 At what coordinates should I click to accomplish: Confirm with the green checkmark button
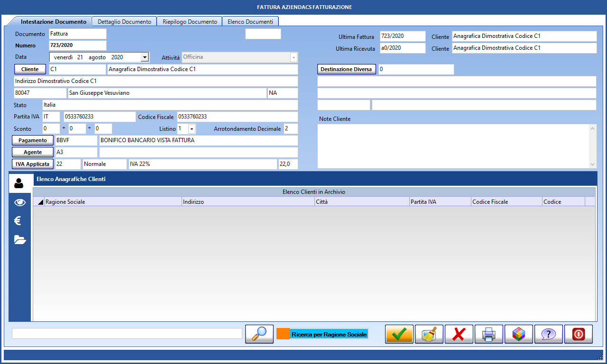399,334
